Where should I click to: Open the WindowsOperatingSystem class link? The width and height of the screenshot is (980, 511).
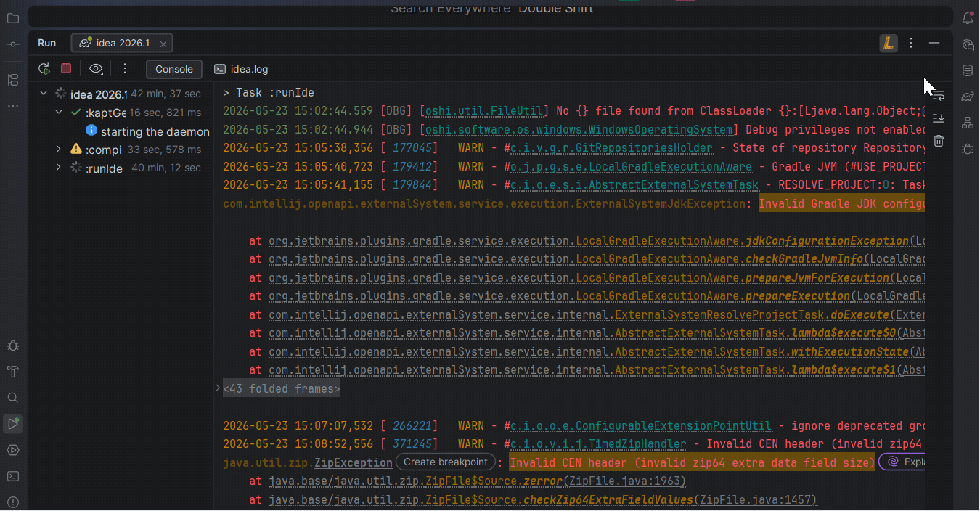[579, 129]
